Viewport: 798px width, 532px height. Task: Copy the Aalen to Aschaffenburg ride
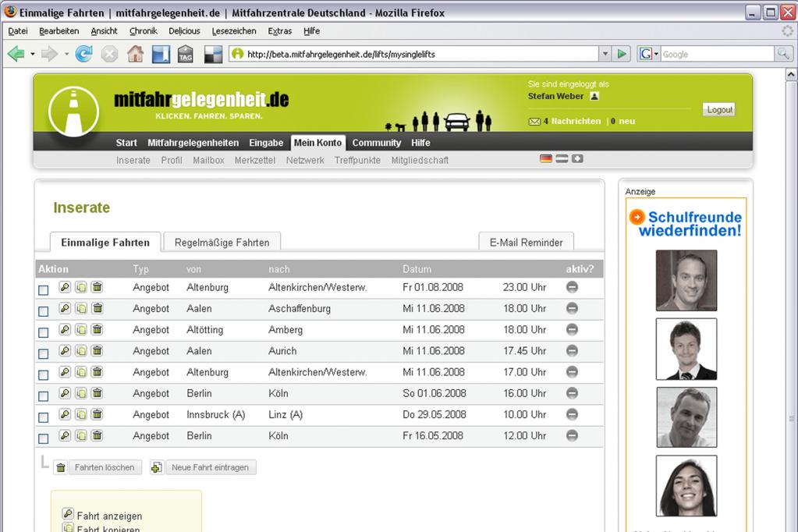[81, 308]
